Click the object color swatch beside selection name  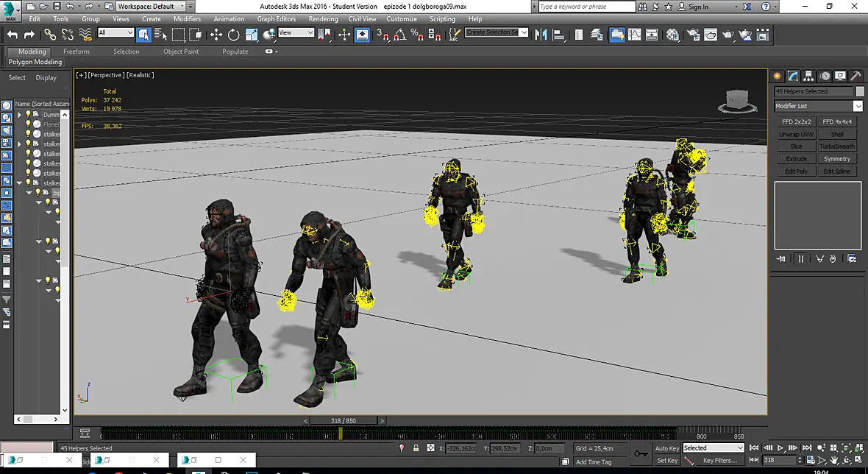point(860,91)
